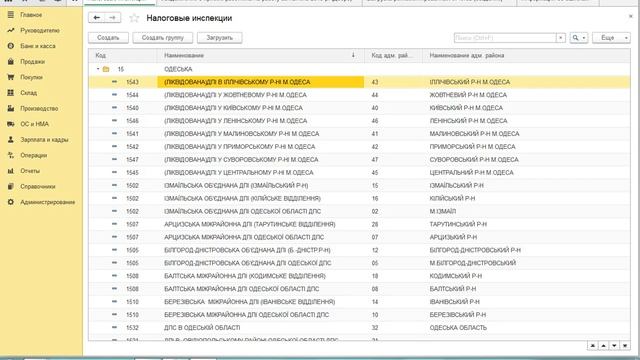Select Администрирование menu label
Image resolution: width=640 pixels, height=360 pixels.
pyautogui.click(x=48, y=202)
